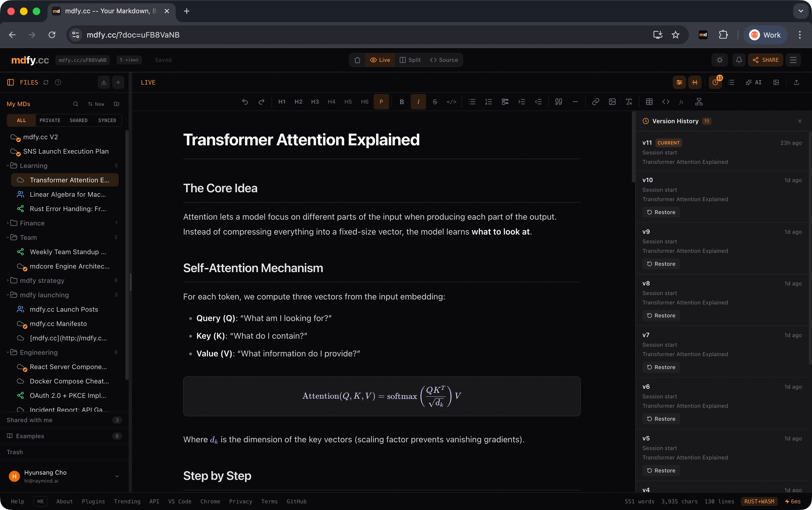The height and width of the screenshot is (510, 812).
Task: Open the Hyunsang Cho account dropdown chevron
Action: pos(117,476)
